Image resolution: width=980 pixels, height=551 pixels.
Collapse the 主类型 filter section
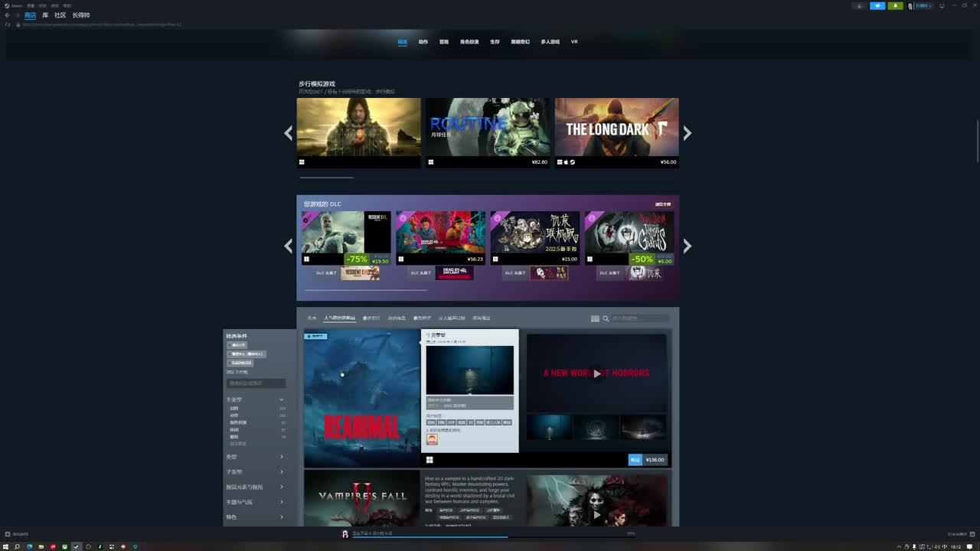(x=255, y=399)
